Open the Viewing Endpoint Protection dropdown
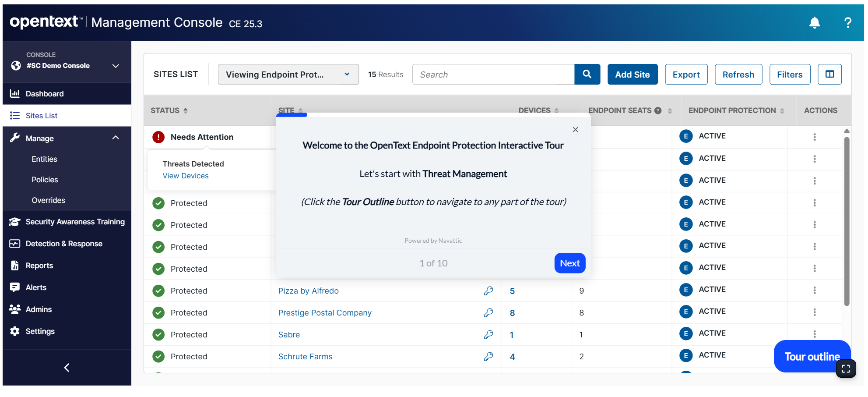This screenshot has width=868, height=397. point(288,74)
